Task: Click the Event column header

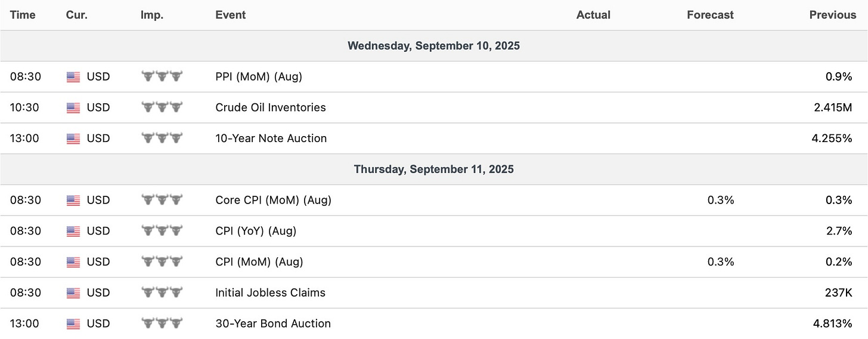Action: tap(231, 15)
